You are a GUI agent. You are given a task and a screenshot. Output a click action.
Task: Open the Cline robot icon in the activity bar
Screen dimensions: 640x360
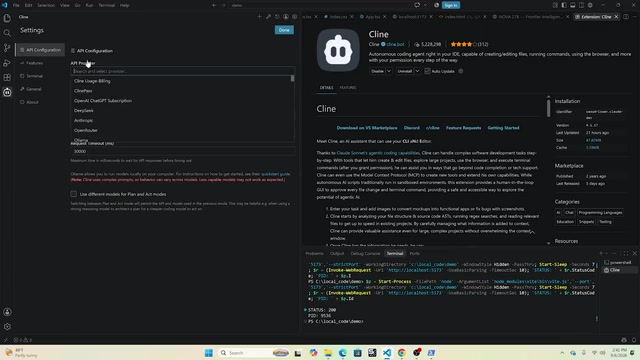[x=7, y=92]
